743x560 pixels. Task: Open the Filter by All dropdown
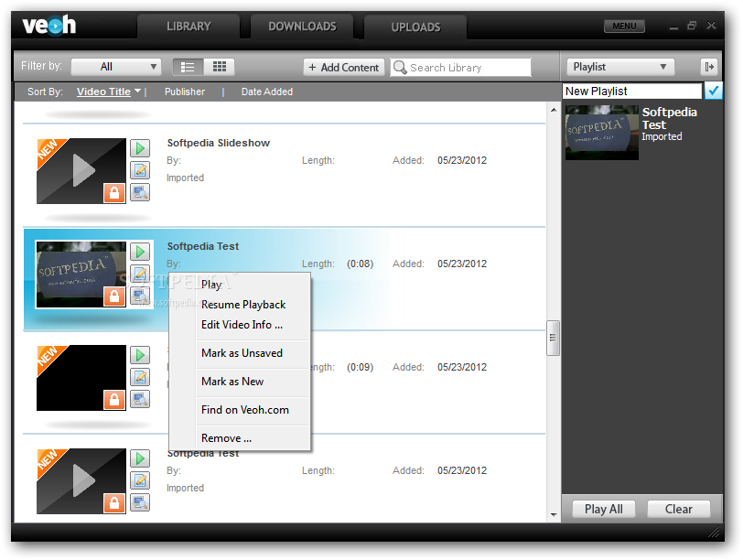coord(116,67)
